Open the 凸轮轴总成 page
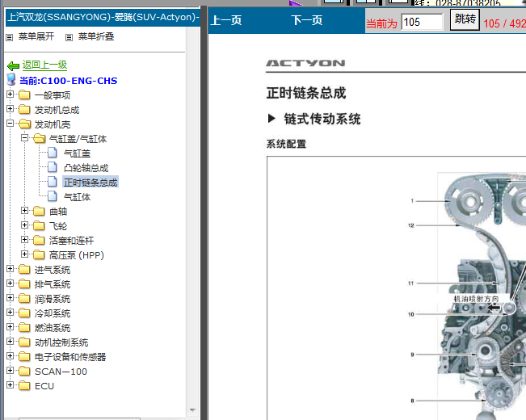This screenshot has height=420, width=526. pos(86,168)
